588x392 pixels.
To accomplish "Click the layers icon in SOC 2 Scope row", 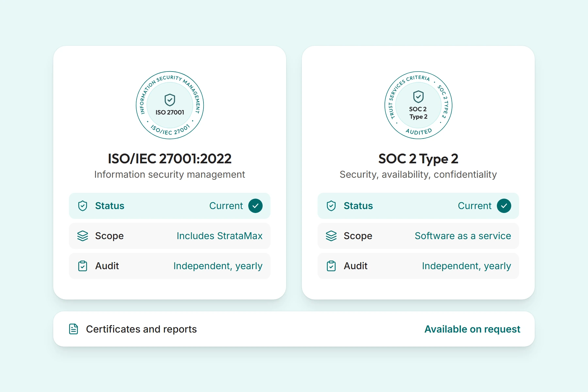I will (331, 236).
